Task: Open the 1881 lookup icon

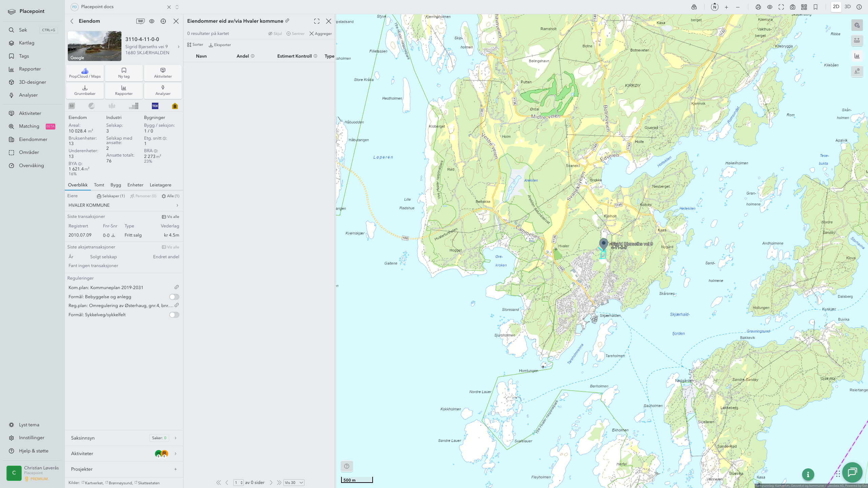Action: [140, 21]
